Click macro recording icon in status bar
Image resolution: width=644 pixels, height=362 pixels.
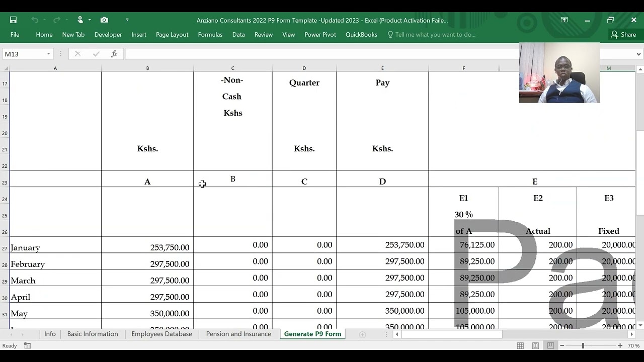click(28, 345)
